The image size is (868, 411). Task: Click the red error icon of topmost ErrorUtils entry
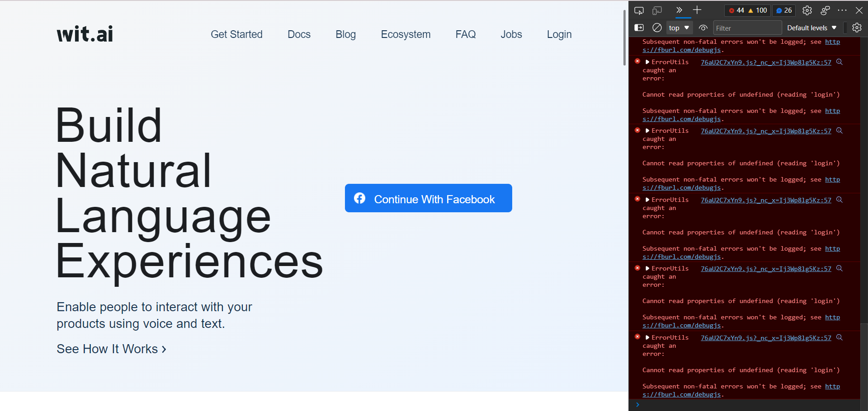pyautogui.click(x=637, y=61)
